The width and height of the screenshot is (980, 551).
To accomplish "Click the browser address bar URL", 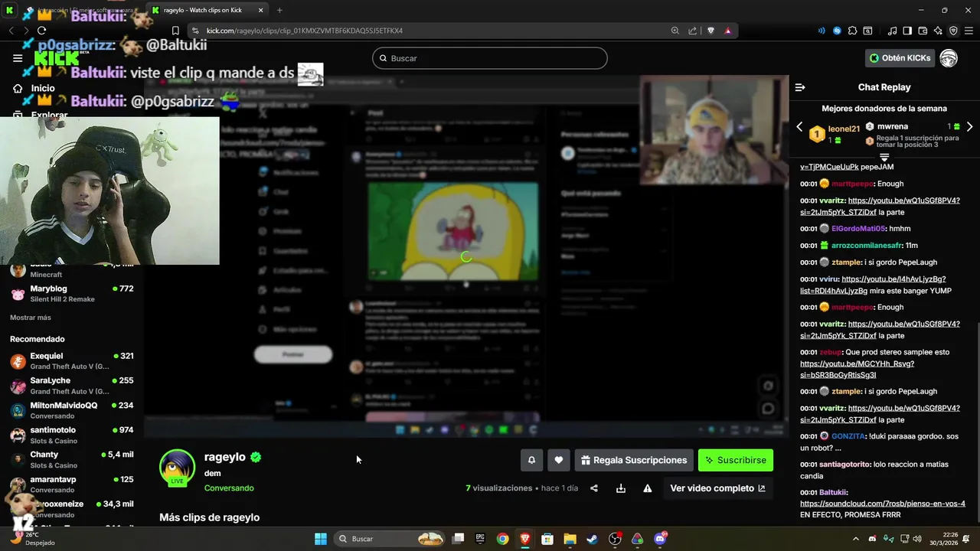I will (305, 31).
